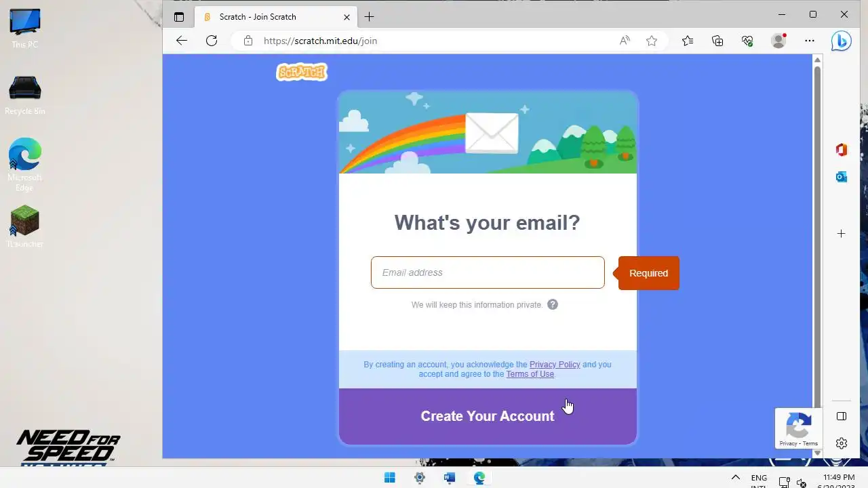Click the taskbar clock 11:49 PM

point(838,478)
